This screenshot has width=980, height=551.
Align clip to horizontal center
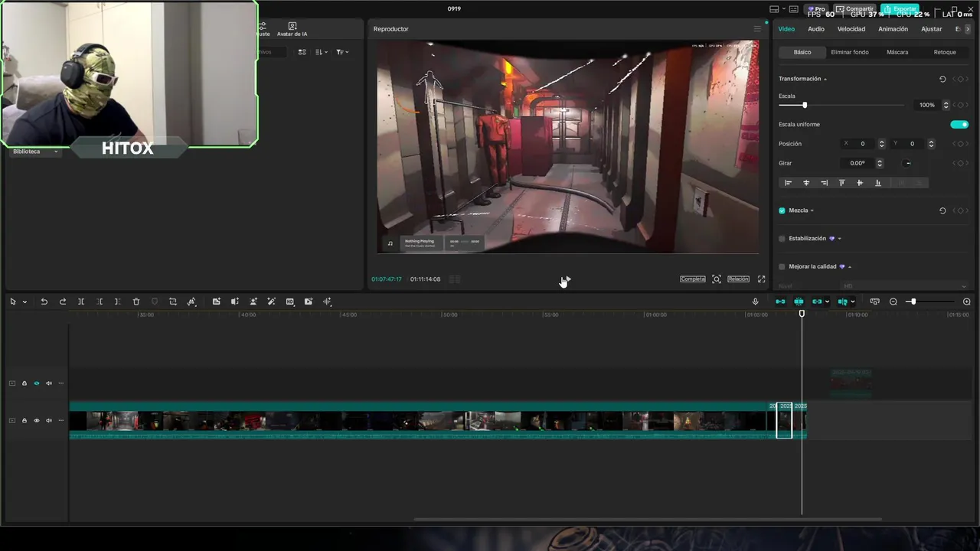(x=806, y=183)
